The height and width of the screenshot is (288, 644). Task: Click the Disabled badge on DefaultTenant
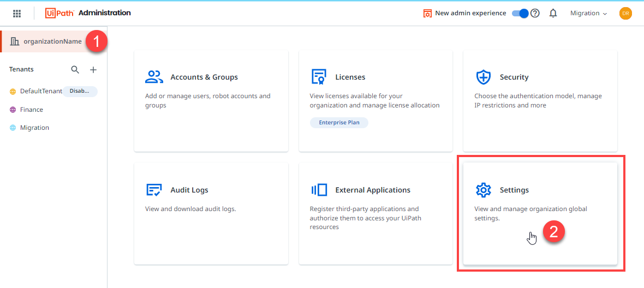click(x=80, y=92)
